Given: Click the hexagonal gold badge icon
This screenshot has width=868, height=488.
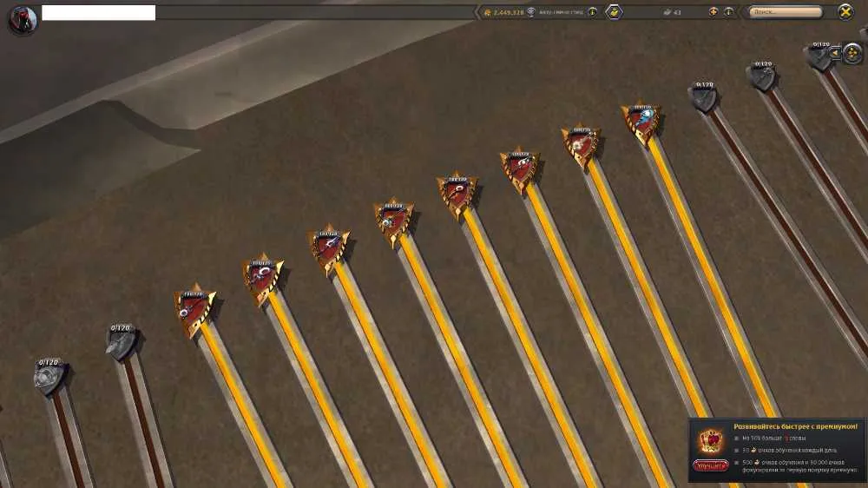Looking at the screenshot, I should 614,11.
